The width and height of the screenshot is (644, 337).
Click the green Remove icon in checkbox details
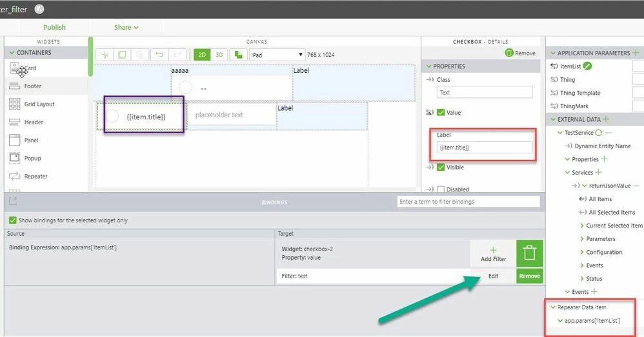pyautogui.click(x=509, y=53)
